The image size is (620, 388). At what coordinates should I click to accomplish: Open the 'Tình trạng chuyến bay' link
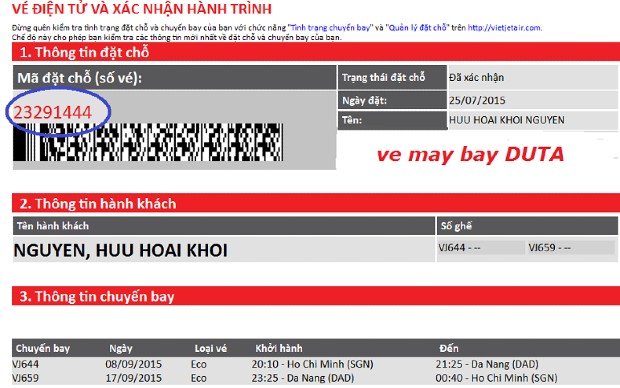[x=331, y=28]
